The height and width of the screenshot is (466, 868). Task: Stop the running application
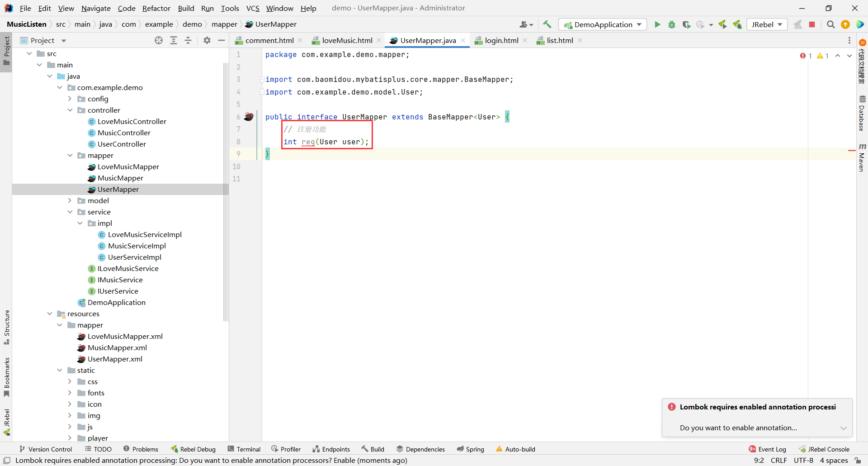click(x=812, y=24)
